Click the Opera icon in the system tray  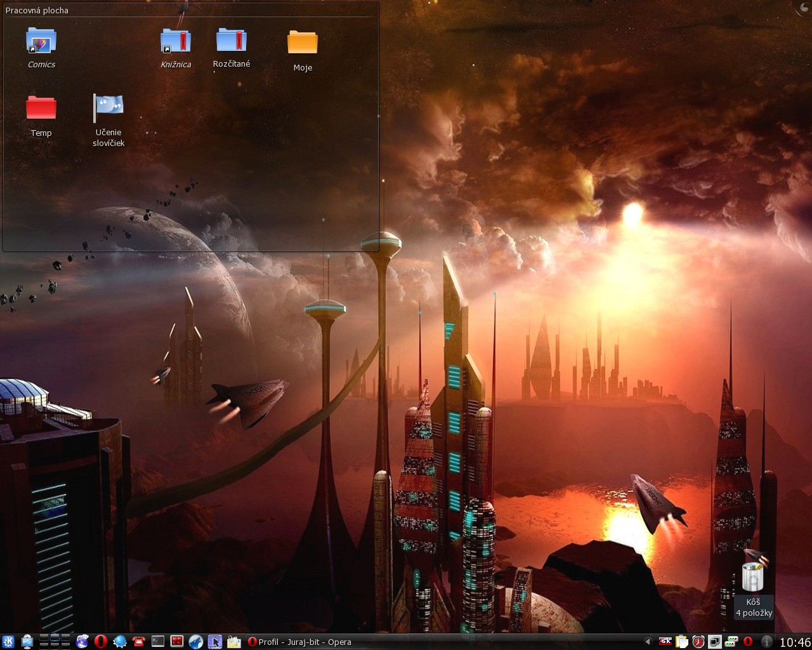(748, 642)
